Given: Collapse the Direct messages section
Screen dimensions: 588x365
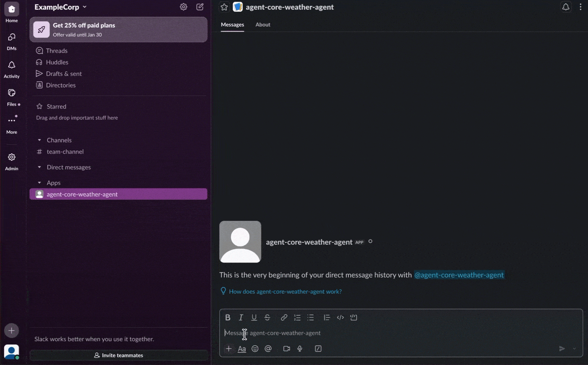Looking at the screenshot, I should 39,167.
